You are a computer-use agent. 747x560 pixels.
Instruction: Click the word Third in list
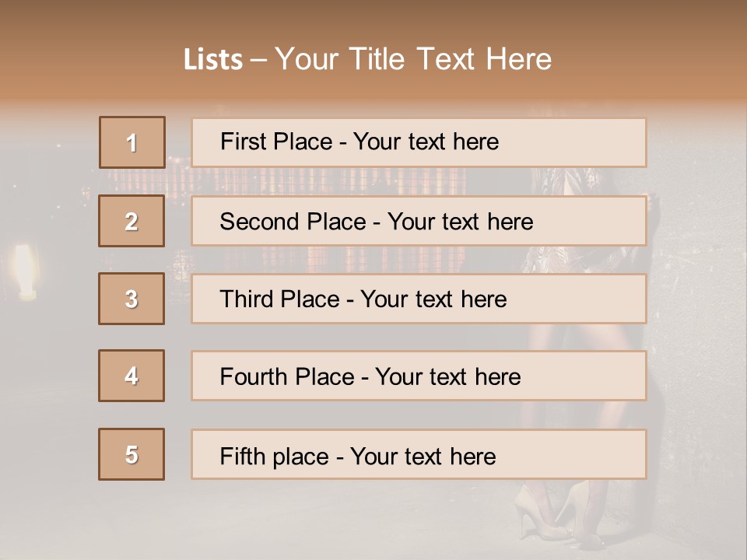coord(245,299)
